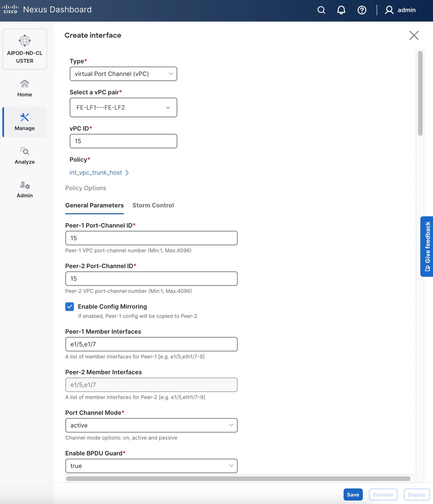Expand the Port Channel Mode dropdown

[151, 425]
